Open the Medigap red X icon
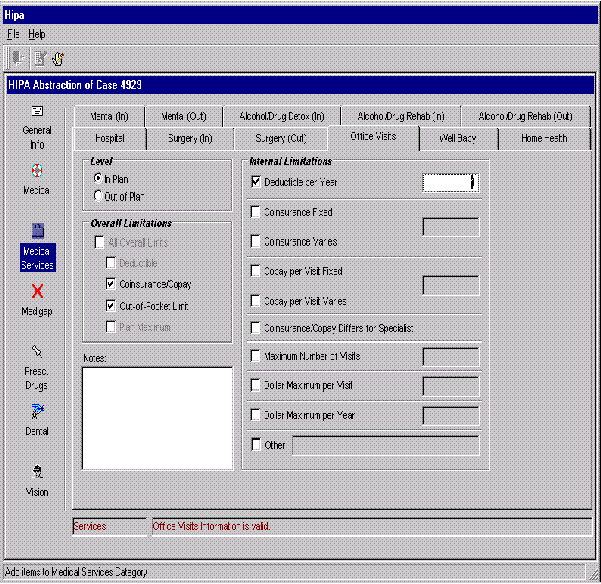The width and height of the screenshot is (601, 584). coord(37,291)
